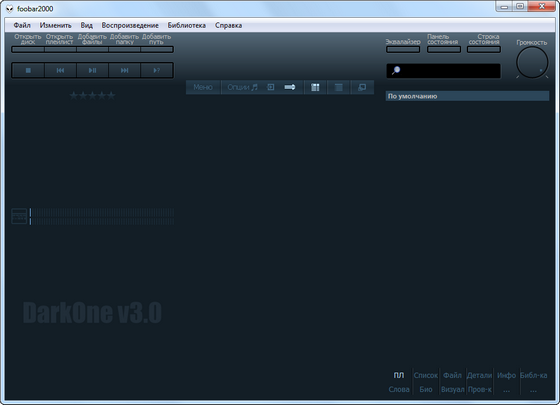The width and height of the screenshot is (560, 405).
Task: Switch to the Библ-ка tab
Action: point(534,375)
